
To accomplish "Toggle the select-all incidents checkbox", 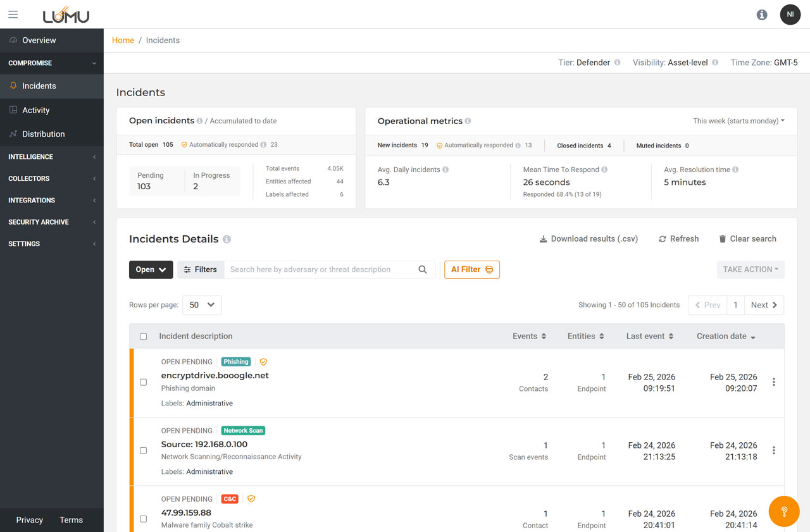I will (x=143, y=337).
